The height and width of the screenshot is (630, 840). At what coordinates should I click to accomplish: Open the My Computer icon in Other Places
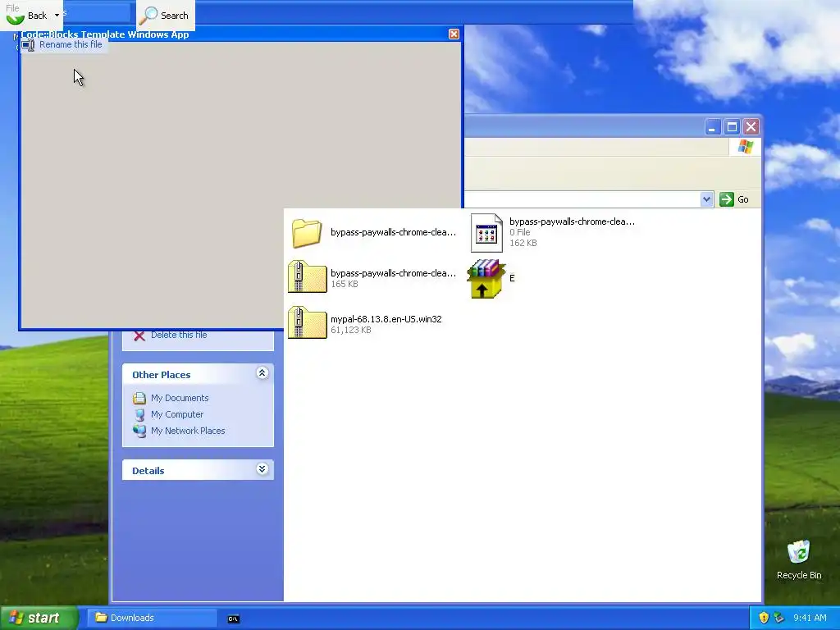(x=139, y=414)
